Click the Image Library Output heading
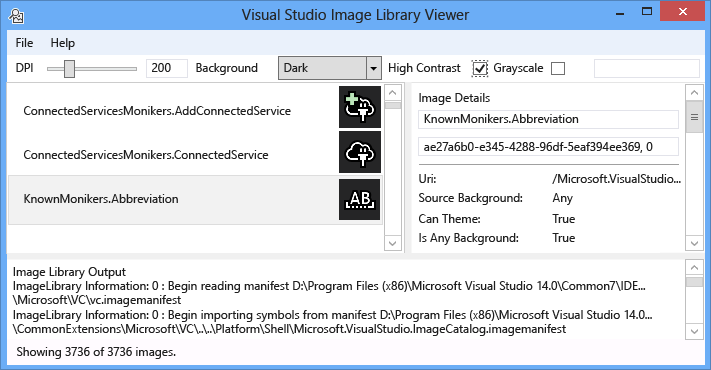This screenshot has height=370, width=711. coord(69,272)
